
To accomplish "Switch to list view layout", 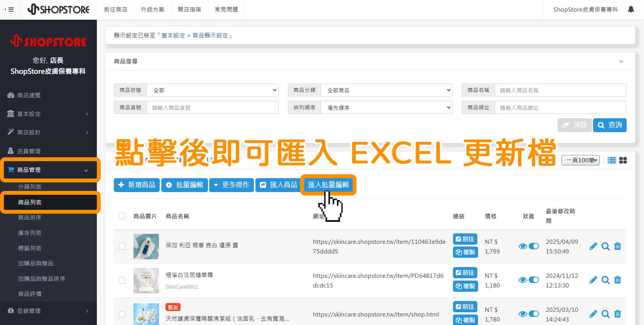I will tap(612, 160).
